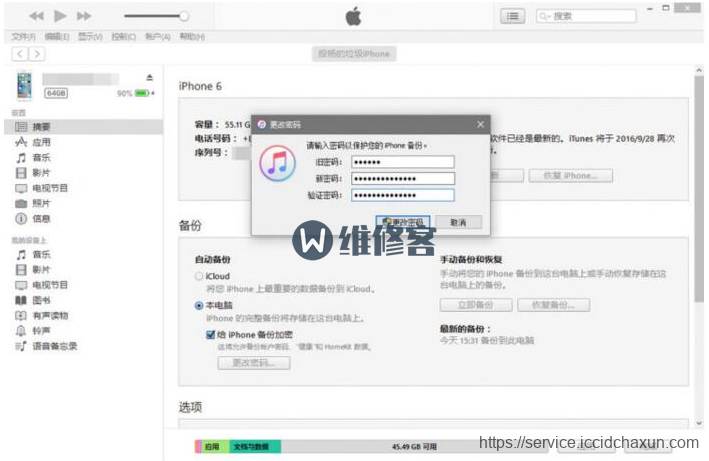The height and width of the screenshot is (461, 709).
Task: Click the 文稿与数据 segment in the storage bar
Action: point(255,447)
